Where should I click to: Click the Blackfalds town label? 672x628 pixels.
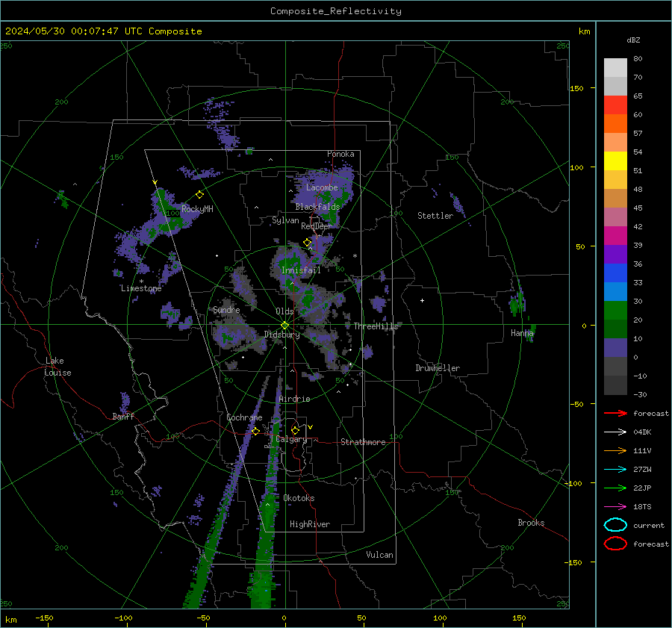(x=317, y=207)
